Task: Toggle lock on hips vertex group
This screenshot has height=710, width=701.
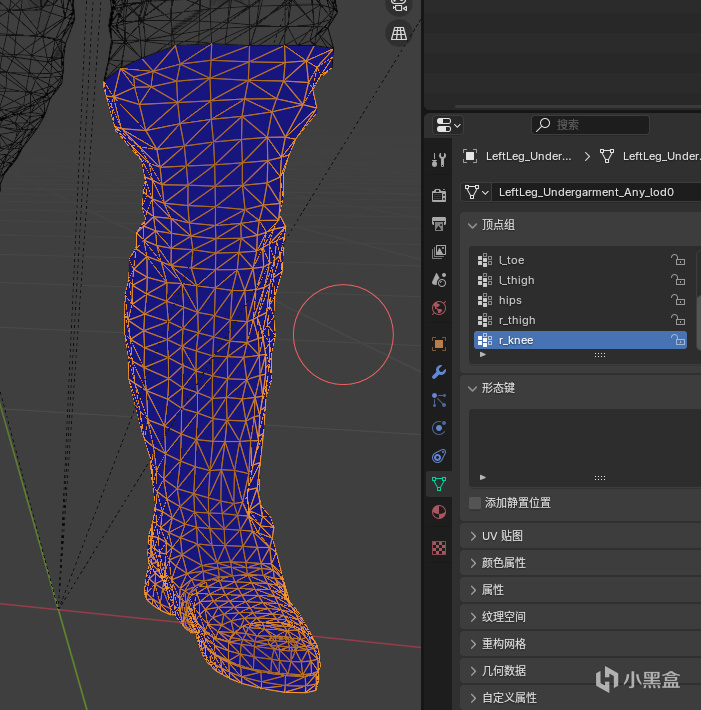Action: (677, 300)
